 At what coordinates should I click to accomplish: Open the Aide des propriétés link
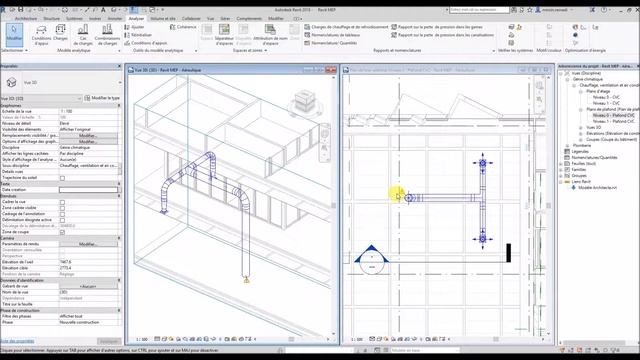click(x=17, y=341)
